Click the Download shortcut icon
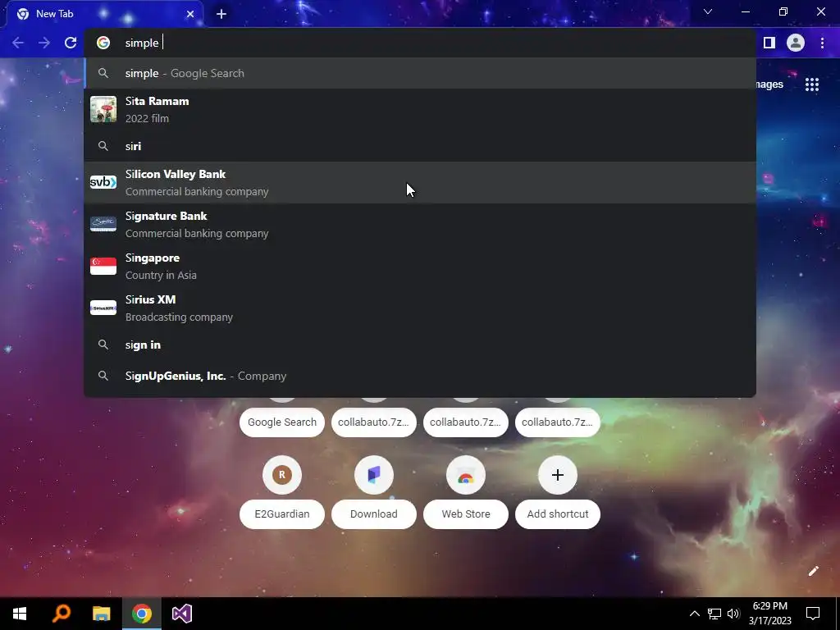 point(374,475)
